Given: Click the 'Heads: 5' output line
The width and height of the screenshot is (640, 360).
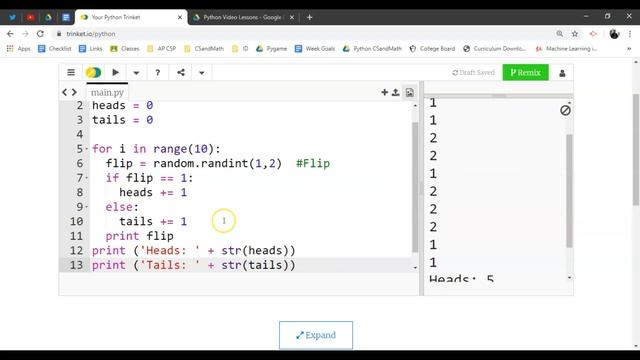Looking at the screenshot, I should [x=461, y=278].
